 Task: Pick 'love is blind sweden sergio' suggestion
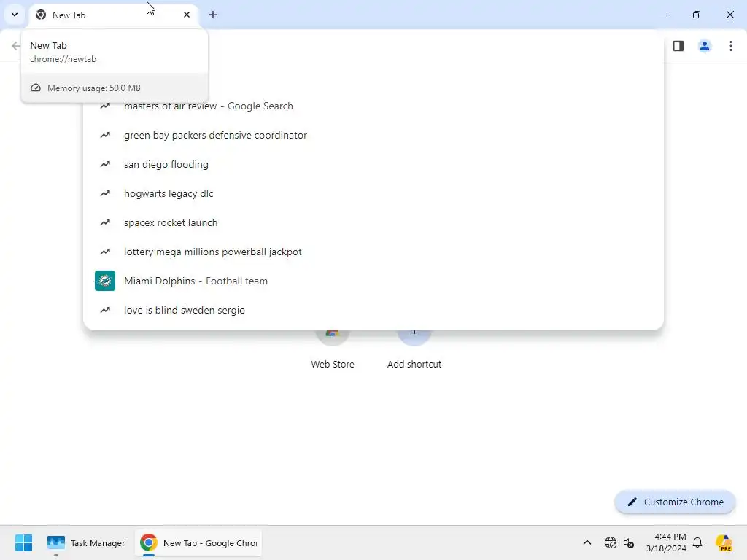coord(373,309)
